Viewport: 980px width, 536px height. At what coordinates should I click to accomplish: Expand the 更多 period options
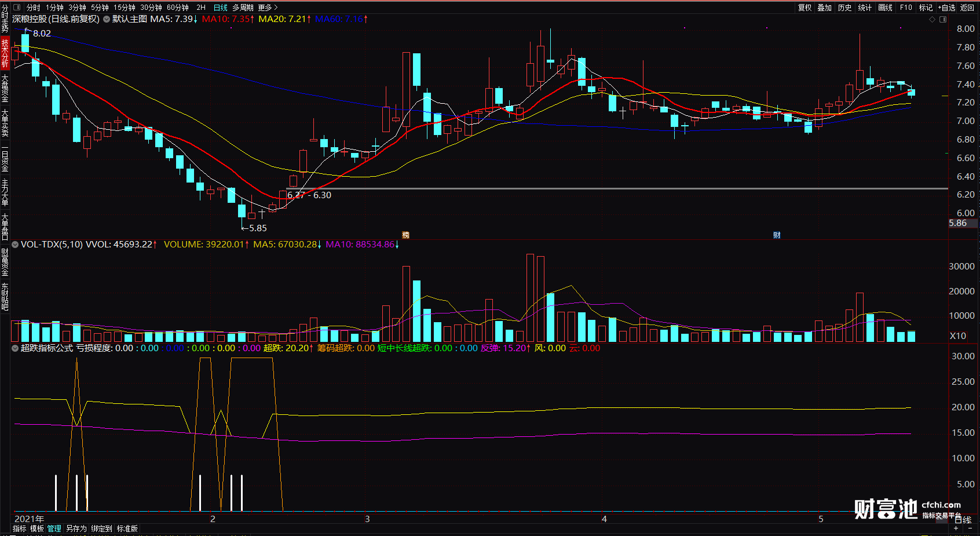268,8
